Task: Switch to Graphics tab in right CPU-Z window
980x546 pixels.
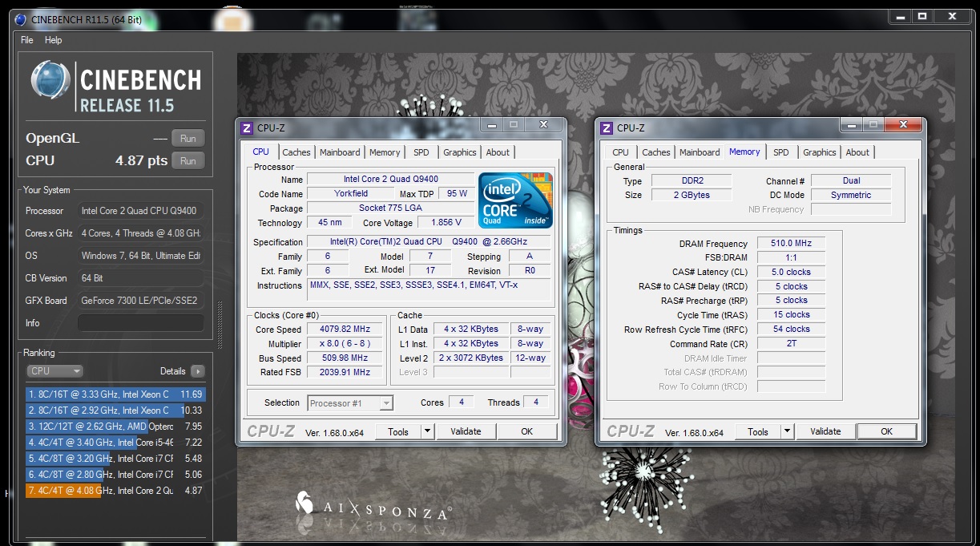Action: 820,152
